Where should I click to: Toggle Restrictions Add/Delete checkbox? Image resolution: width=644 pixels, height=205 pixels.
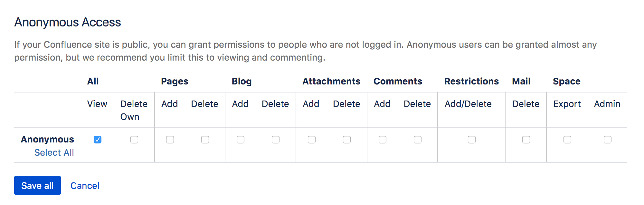(x=472, y=140)
